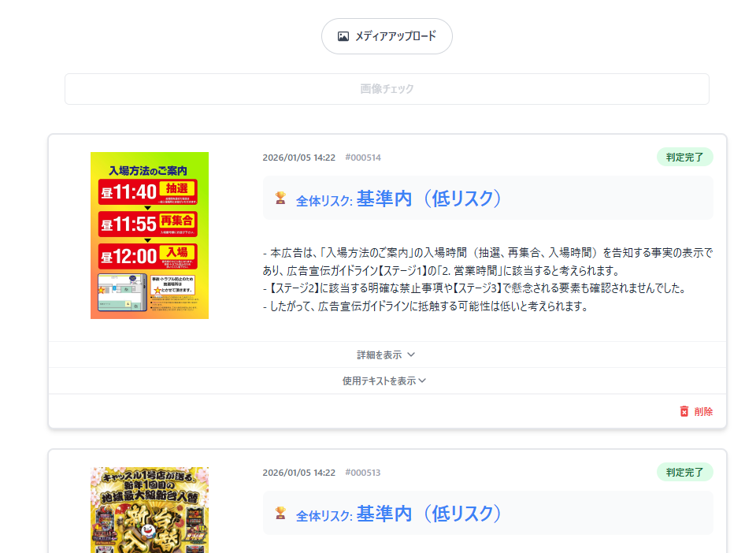756x553 pixels.
Task: Click the 判定完了 status badge on record #000514
Action: click(684, 157)
